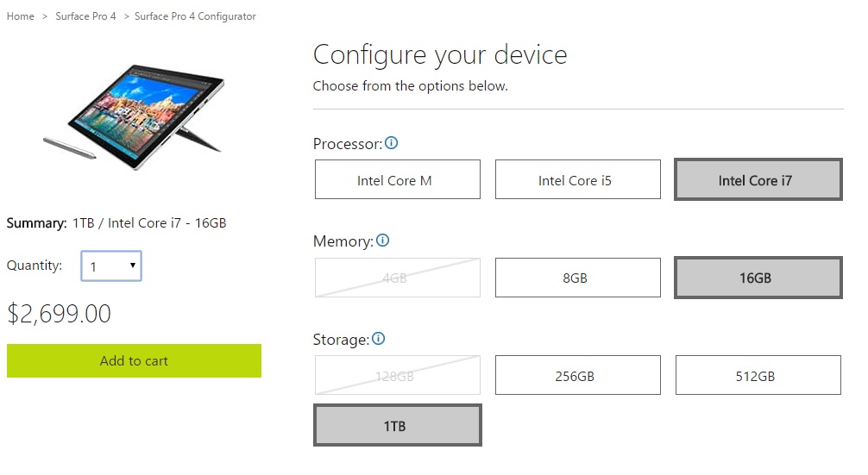The image size is (868, 475).
Task: Click the Storage info icon
Action: 378,339
